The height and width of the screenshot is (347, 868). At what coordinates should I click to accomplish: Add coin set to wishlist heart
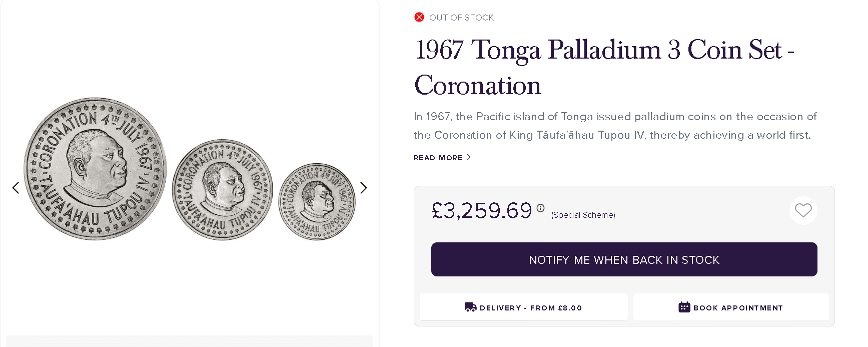(x=803, y=210)
